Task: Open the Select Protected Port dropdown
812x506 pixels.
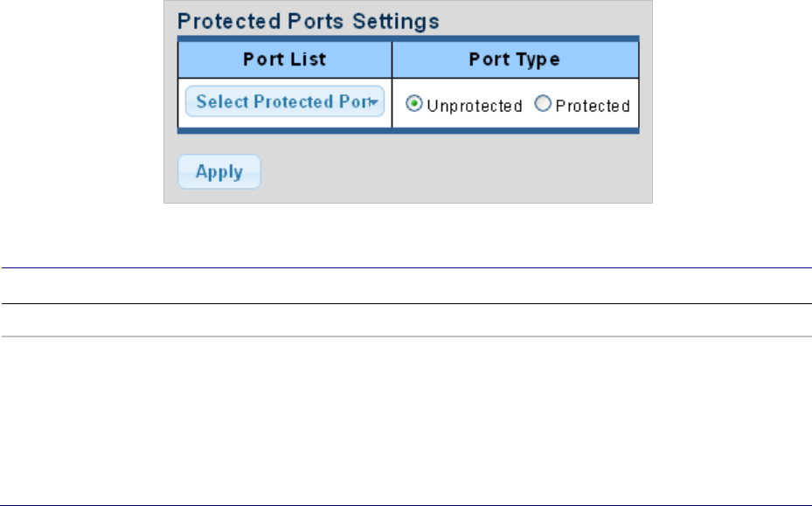Action: pos(285,102)
